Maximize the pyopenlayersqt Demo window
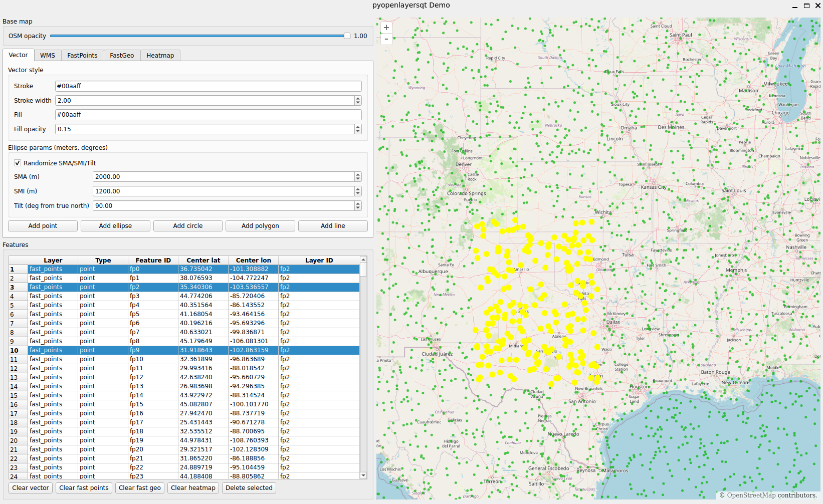Image resolution: width=823 pixels, height=504 pixels. point(806,6)
